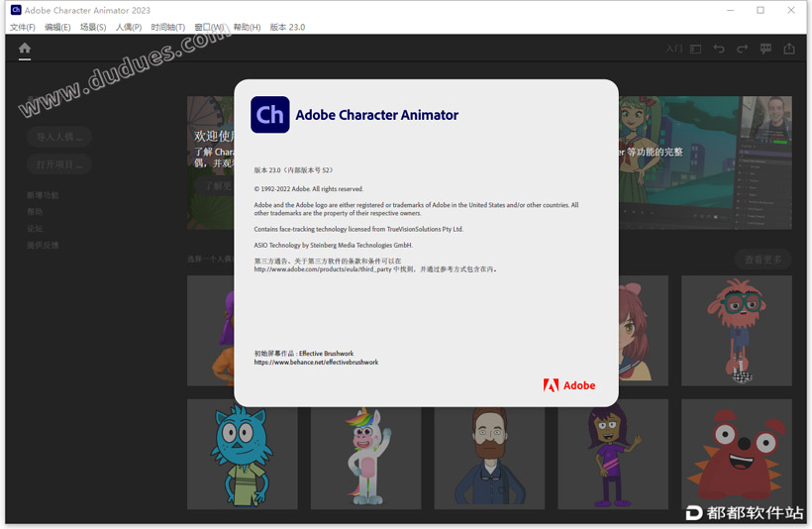This screenshot has height=529, width=812.
Task: Open the 提供反馈 link
Action: pyautogui.click(x=43, y=245)
